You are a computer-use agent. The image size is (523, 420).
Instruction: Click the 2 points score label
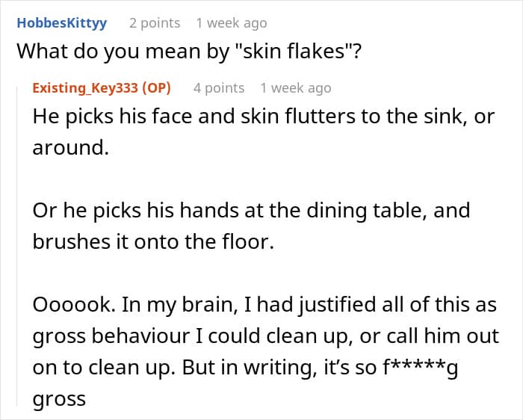click(155, 23)
